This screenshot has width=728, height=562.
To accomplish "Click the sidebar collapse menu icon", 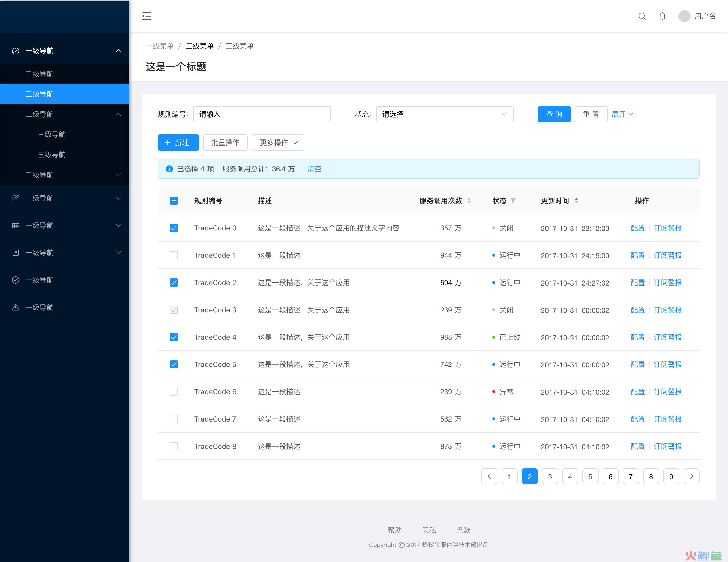I will tap(146, 16).
